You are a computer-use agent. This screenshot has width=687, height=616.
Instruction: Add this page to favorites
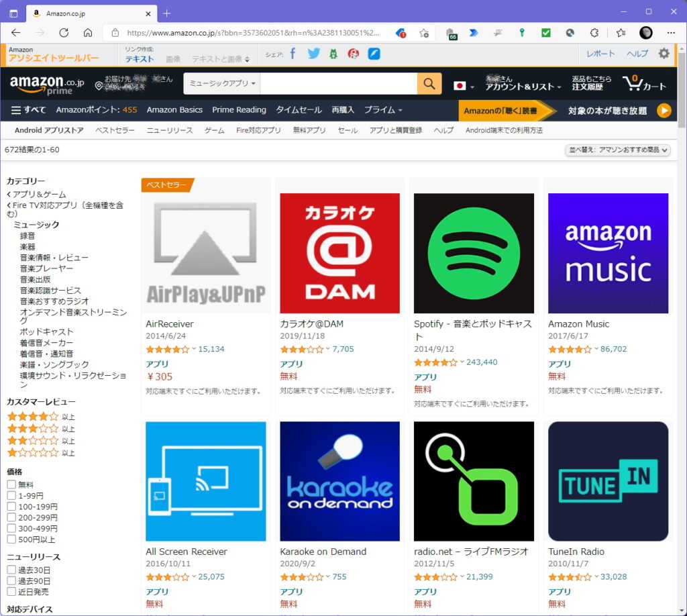click(424, 33)
